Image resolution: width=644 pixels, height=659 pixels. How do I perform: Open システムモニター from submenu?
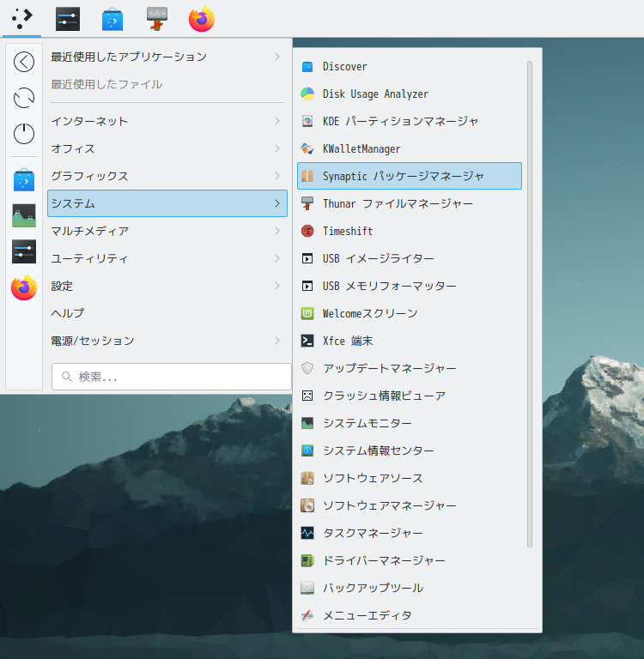pos(410,423)
